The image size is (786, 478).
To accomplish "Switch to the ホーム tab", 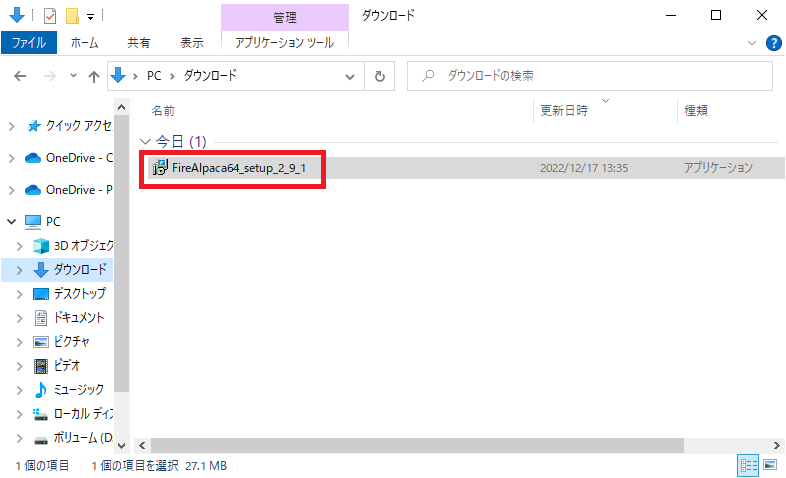I will point(84,43).
